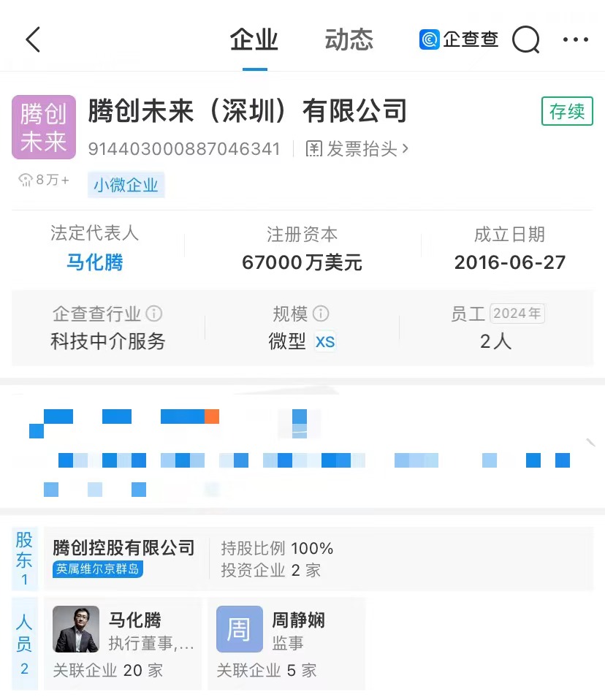Open the three-dot more options menu
This screenshot has height=700, width=605.
(576, 39)
